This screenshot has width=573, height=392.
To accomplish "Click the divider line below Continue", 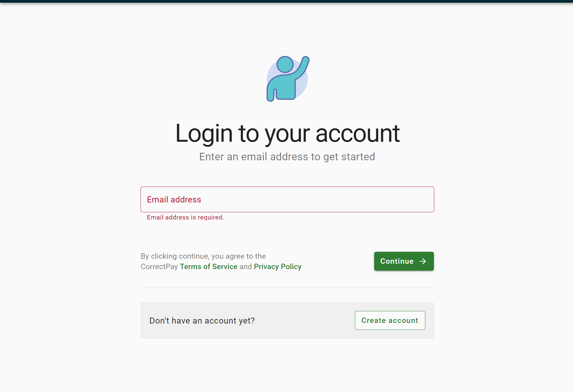I will tap(287, 287).
